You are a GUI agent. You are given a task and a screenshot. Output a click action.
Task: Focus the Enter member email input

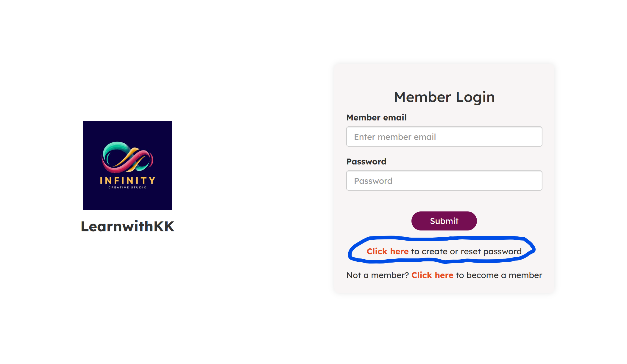(x=444, y=136)
